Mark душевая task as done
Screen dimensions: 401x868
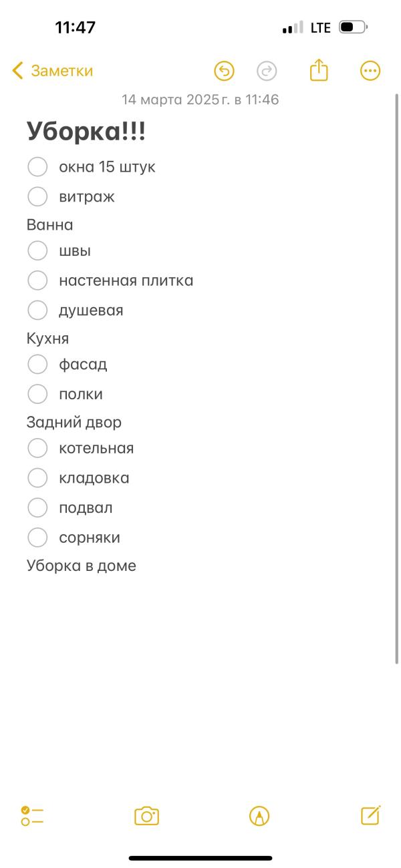point(37,310)
